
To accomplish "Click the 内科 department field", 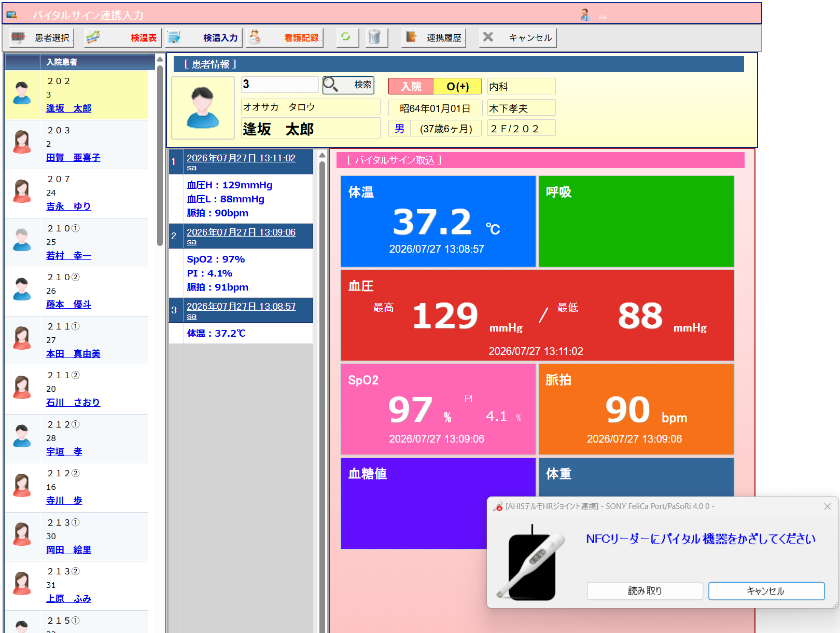I will click(521, 86).
